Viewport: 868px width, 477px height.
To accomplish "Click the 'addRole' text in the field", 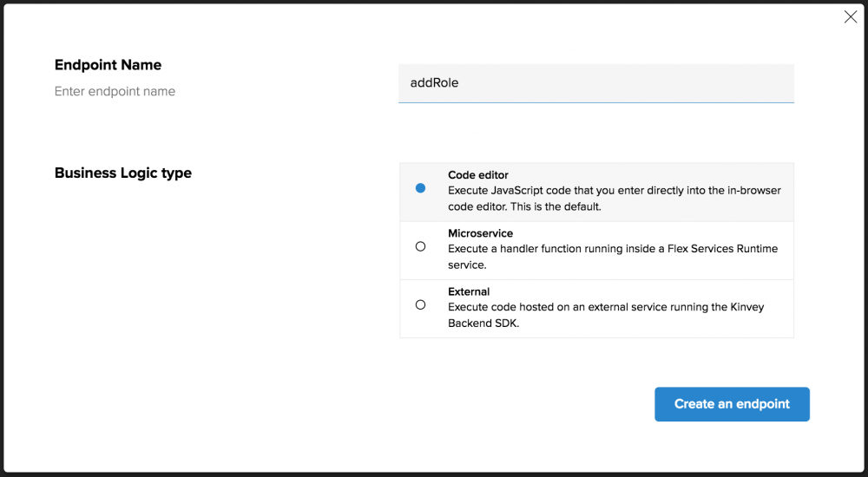I will pos(434,83).
